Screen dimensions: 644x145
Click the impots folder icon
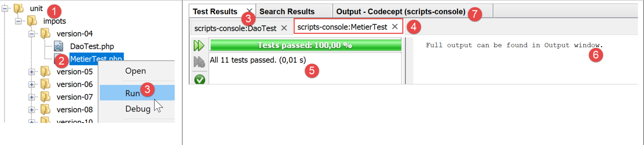pyautogui.click(x=32, y=21)
